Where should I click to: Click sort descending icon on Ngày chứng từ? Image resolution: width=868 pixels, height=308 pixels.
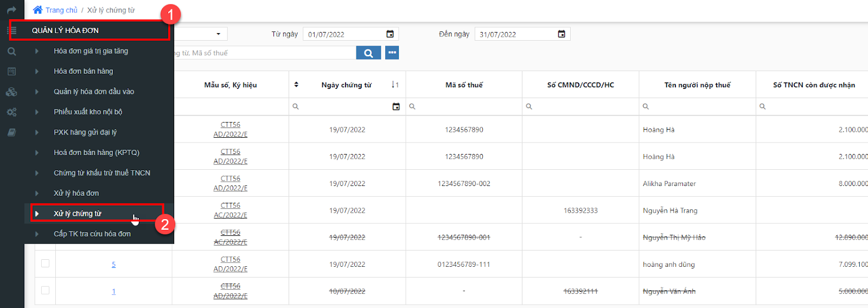[395, 85]
